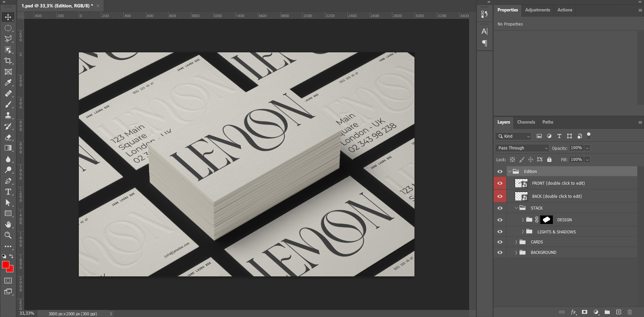
Task: Select the Eyedropper tool
Action: point(8,83)
